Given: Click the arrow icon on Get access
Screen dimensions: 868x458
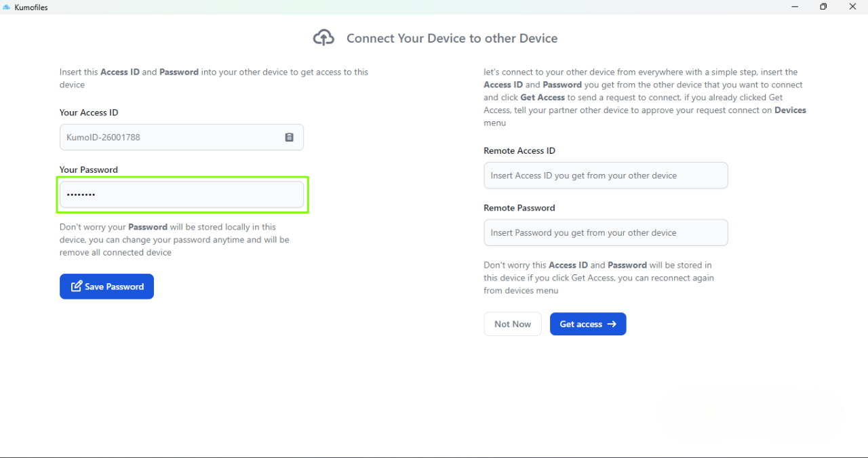Looking at the screenshot, I should pyautogui.click(x=612, y=324).
